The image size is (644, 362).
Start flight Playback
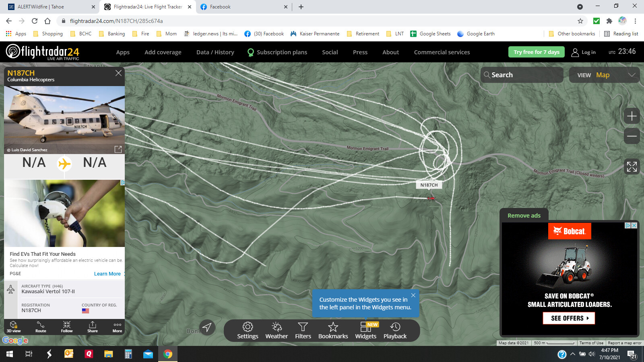tap(395, 331)
